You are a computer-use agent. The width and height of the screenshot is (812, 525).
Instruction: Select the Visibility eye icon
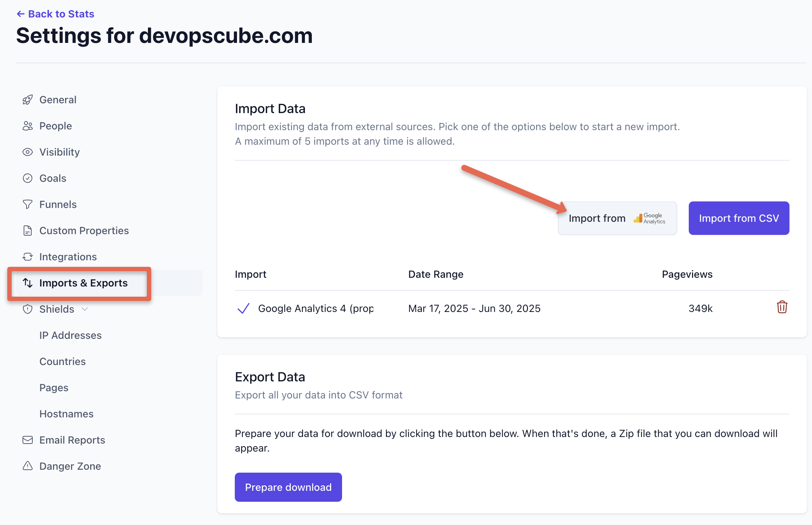[x=27, y=152]
